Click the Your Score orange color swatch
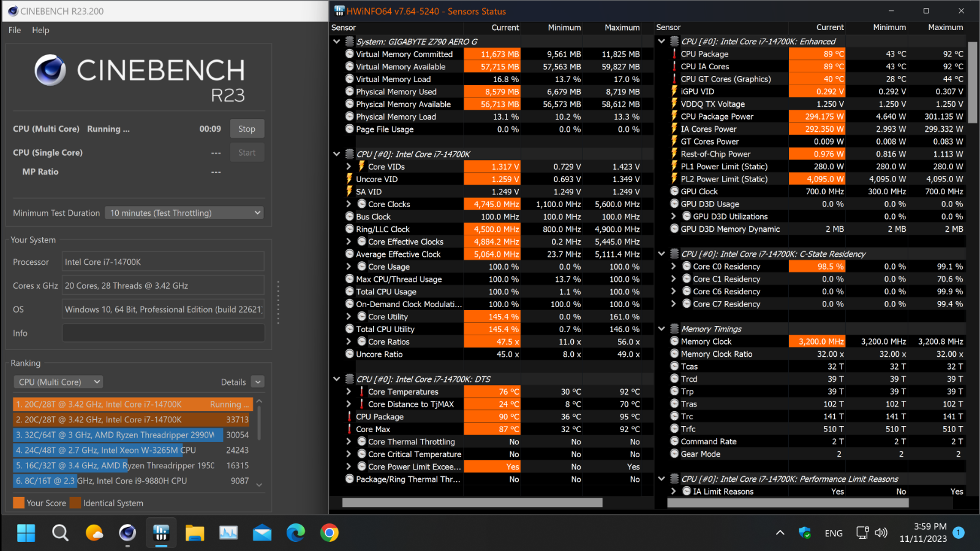 18,503
